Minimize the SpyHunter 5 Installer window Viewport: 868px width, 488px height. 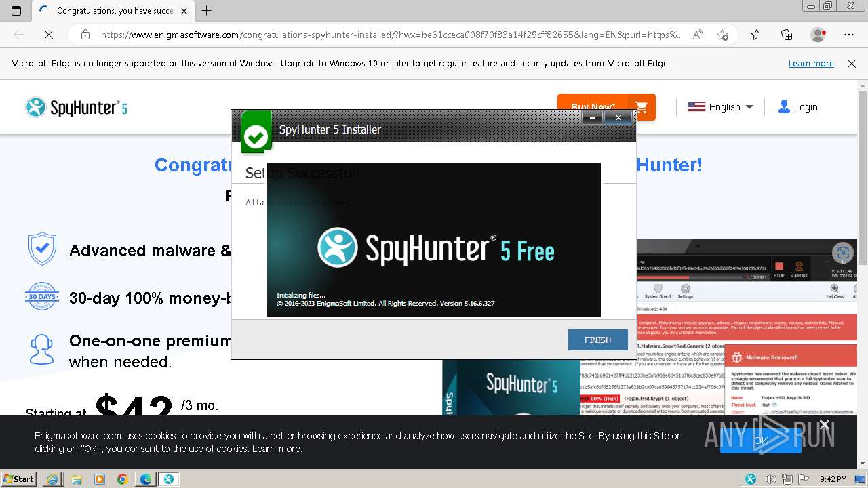point(593,118)
